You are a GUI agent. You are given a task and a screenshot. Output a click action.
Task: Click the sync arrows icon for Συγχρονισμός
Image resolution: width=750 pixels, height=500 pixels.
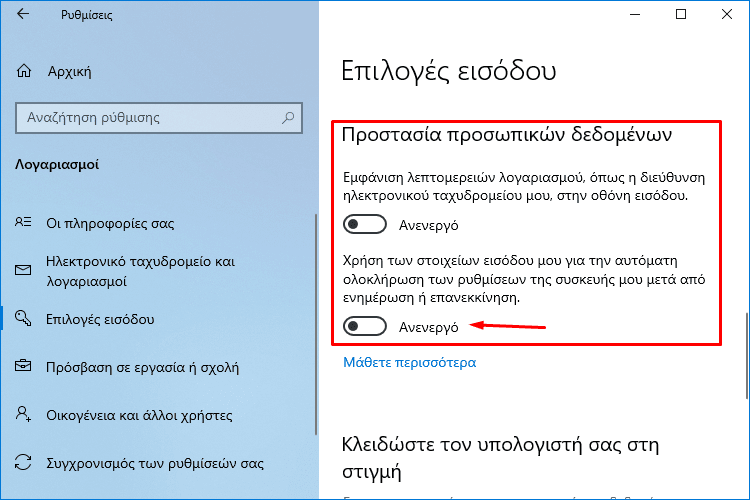(x=23, y=463)
